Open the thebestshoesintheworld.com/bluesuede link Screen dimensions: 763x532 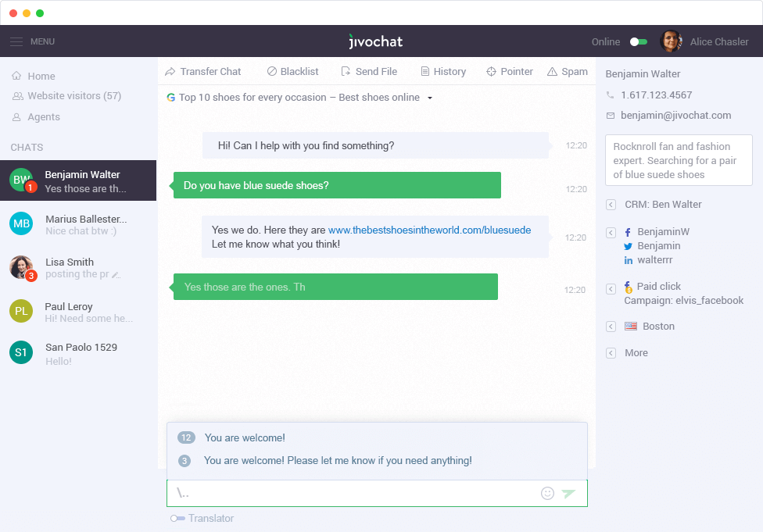pyautogui.click(x=429, y=230)
